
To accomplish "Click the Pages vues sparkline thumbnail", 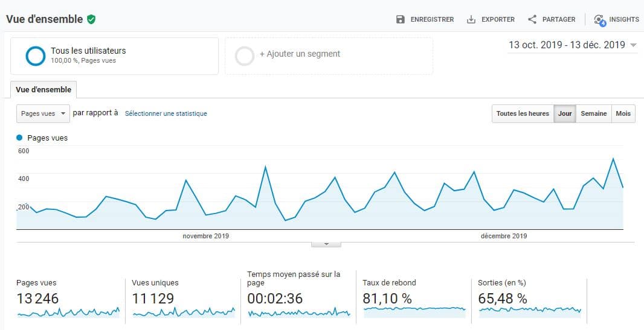I will pos(69,313).
